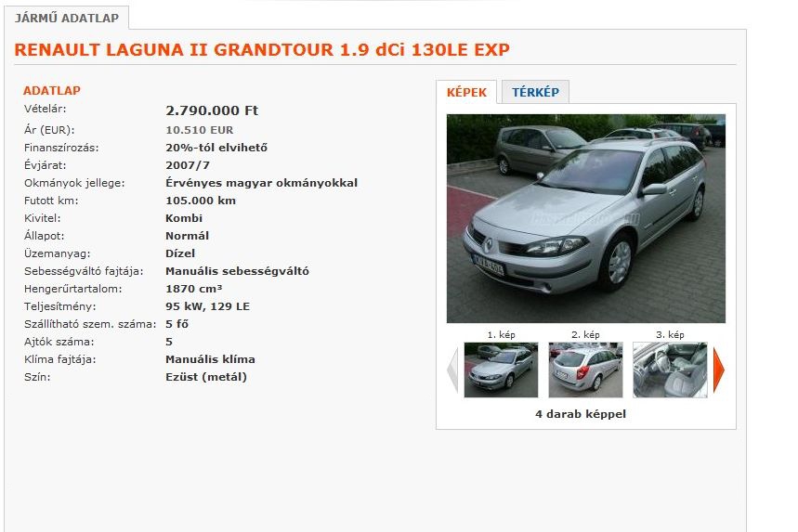Click the '1. kép' label
Viewport: 798px width, 532px height.
(x=502, y=334)
